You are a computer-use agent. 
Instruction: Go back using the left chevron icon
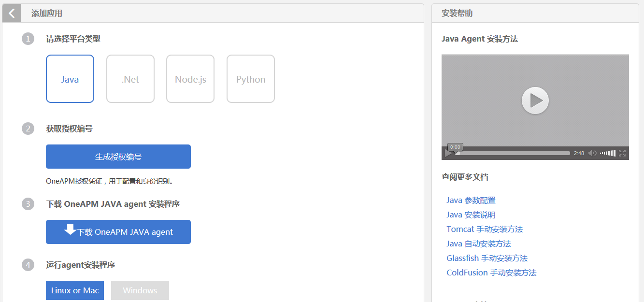pos(12,13)
